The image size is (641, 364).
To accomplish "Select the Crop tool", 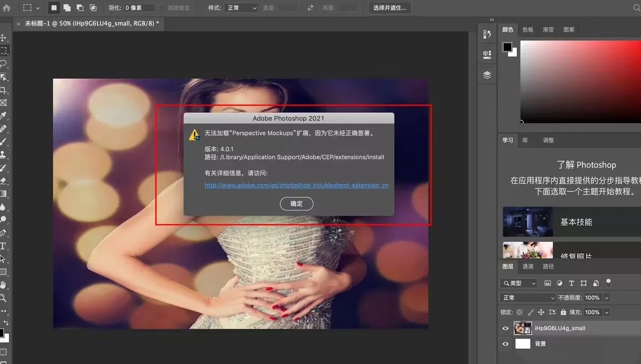I will [x=3, y=90].
